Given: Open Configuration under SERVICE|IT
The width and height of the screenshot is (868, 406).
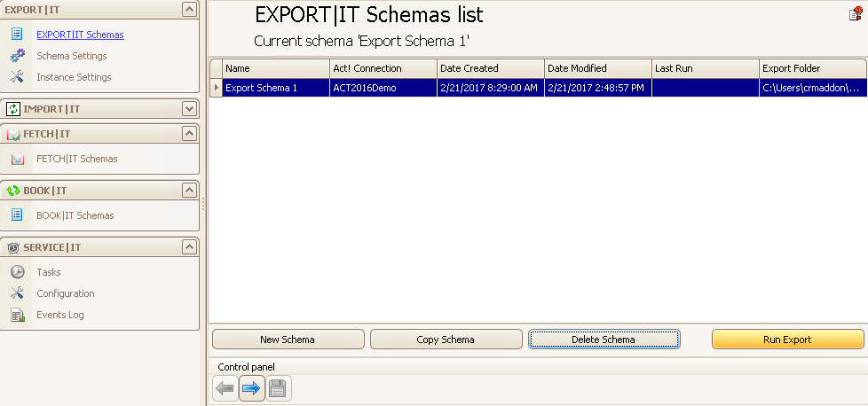Looking at the screenshot, I should click(x=66, y=293).
